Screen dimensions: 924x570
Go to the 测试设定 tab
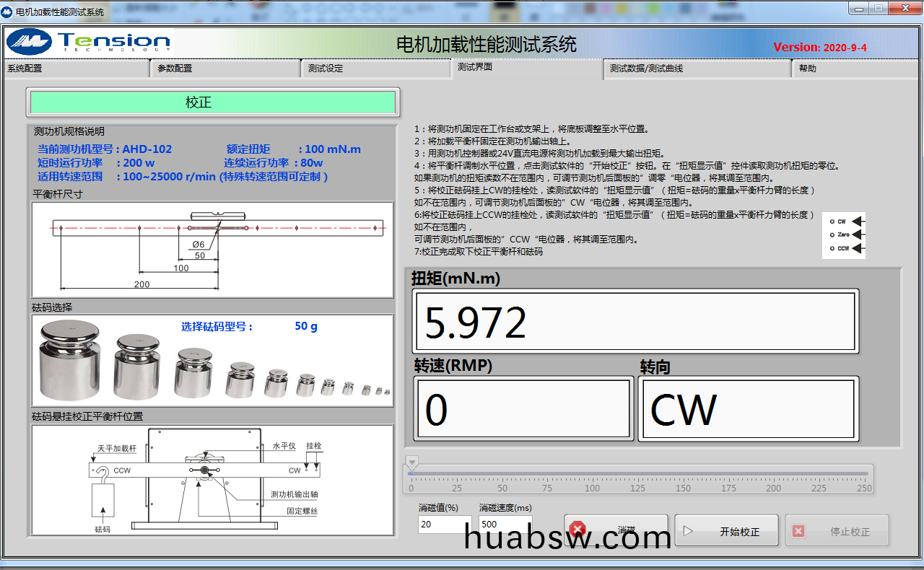(375, 69)
